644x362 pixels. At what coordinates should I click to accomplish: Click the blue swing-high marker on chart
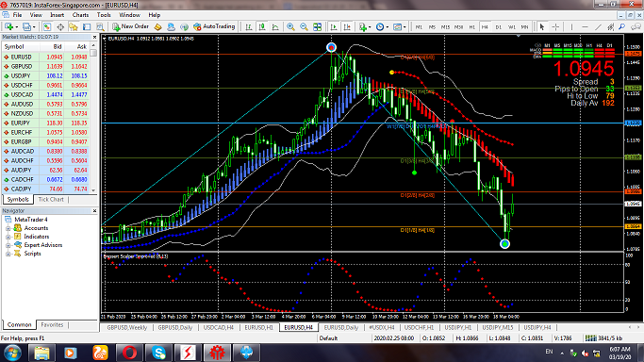(x=332, y=48)
